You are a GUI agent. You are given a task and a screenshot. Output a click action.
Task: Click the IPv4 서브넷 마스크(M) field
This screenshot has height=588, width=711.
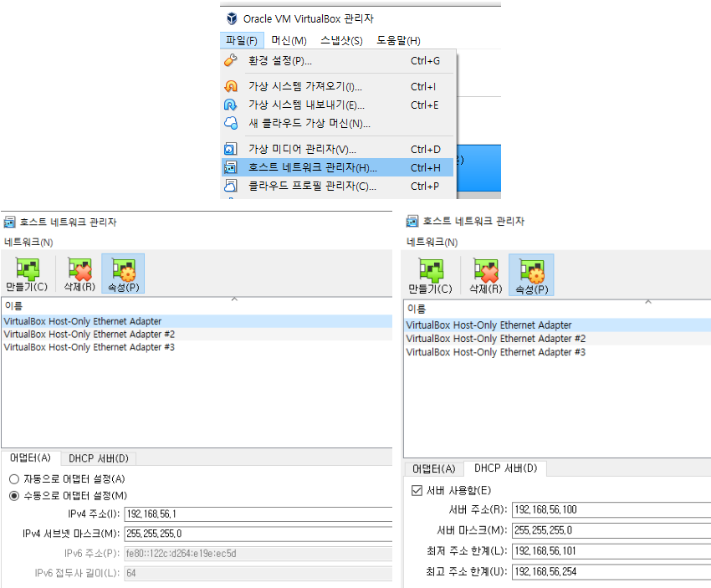258,534
